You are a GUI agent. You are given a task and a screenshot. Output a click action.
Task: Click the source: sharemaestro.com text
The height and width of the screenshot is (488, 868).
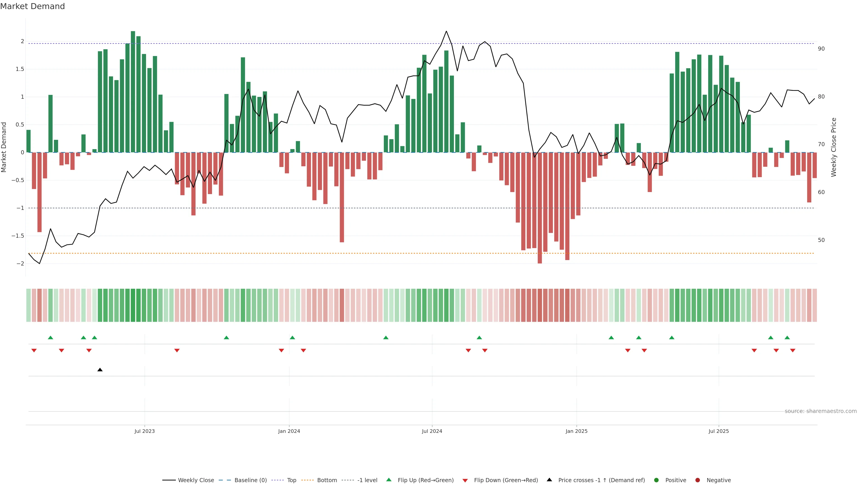[821, 411]
